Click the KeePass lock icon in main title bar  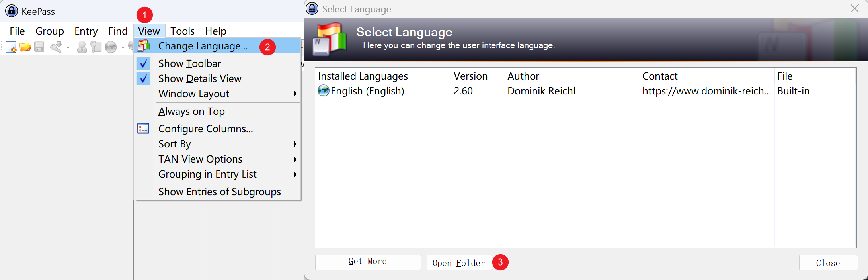coord(12,11)
